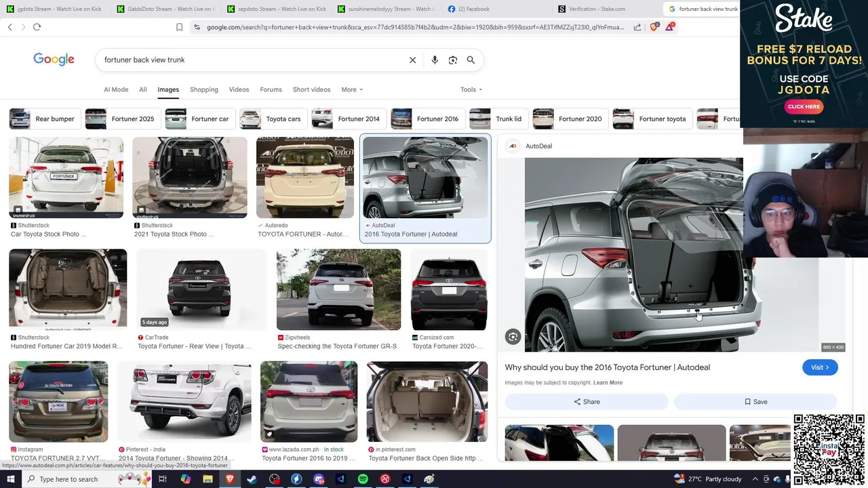Open the Brave Shields lion icon
This screenshot has height=488, width=868.
[x=654, y=27]
